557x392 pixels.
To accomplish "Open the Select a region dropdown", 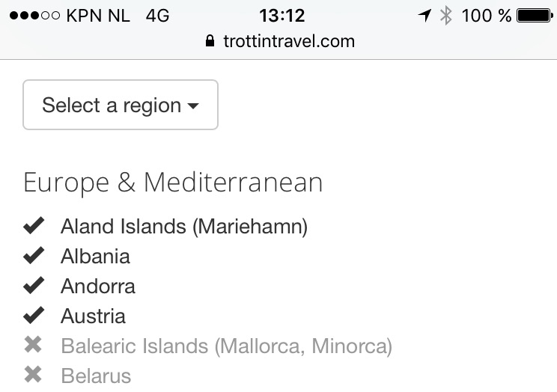I will coord(121,105).
